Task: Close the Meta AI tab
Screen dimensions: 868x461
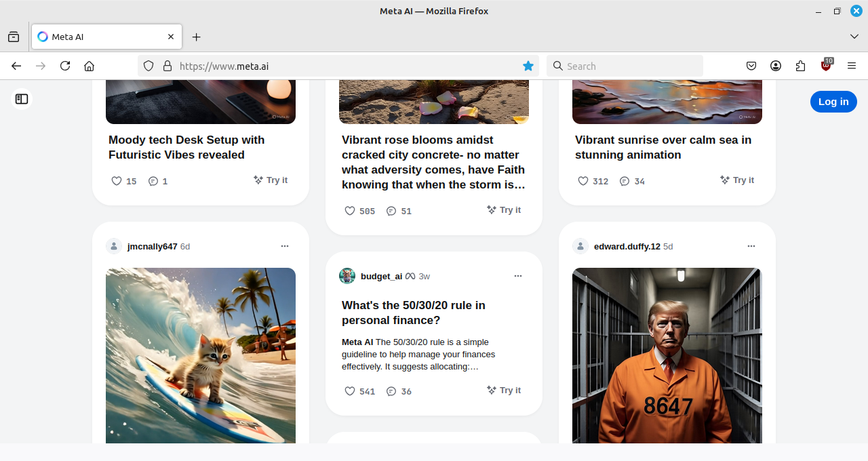Action: pyautogui.click(x=171, y=37)
